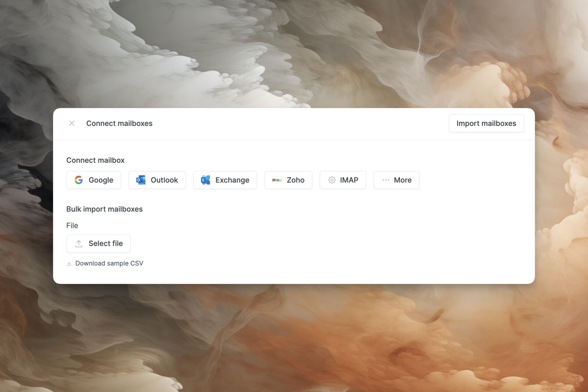Image resolution: width=588 pixels, height=392 pixels.
Task: Click the Google logo icon
Action: [x=79, y=180]
